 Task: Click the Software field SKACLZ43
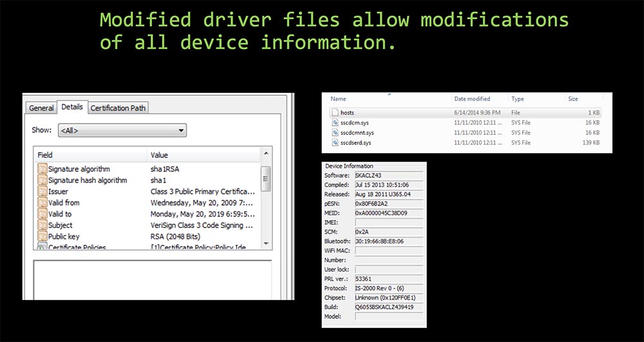[x=388, y=176]
